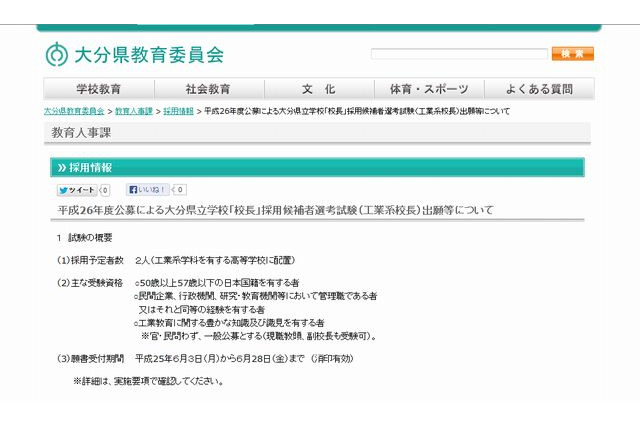
Task: Click the Twitter ツイート button
Action: [77, 190]
